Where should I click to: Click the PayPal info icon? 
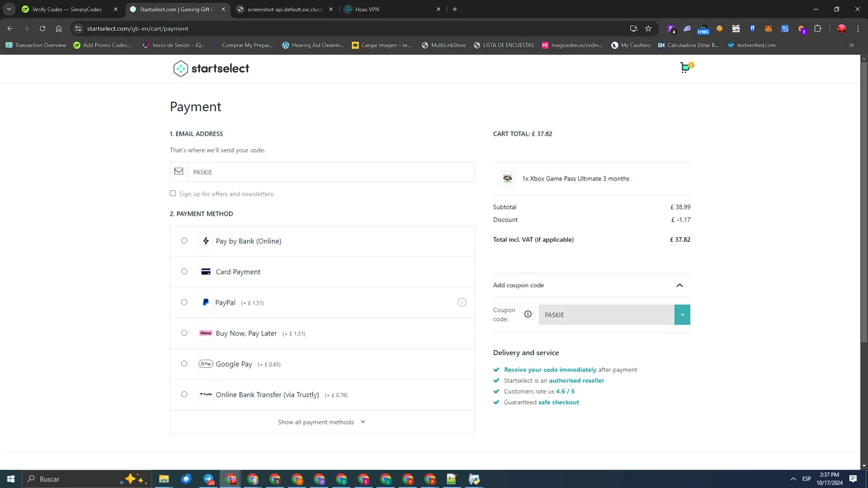(x=462, y=302)
